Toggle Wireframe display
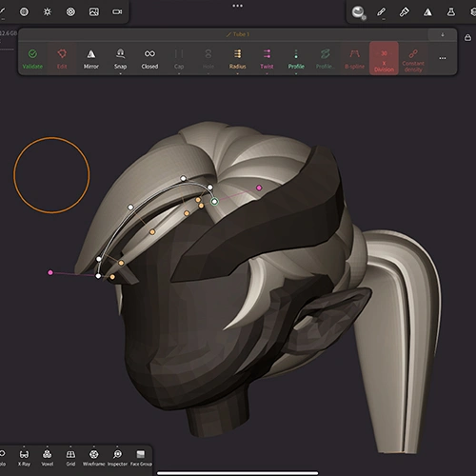The width and height of the screenshot is (476, 476). tap(93, 458)
